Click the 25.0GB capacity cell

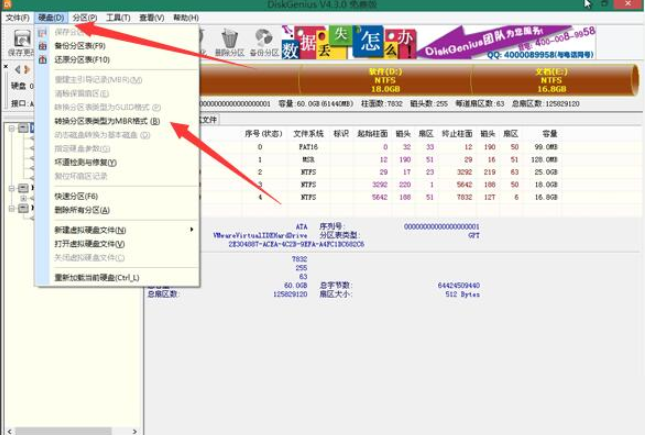click(x=546, y=172)
